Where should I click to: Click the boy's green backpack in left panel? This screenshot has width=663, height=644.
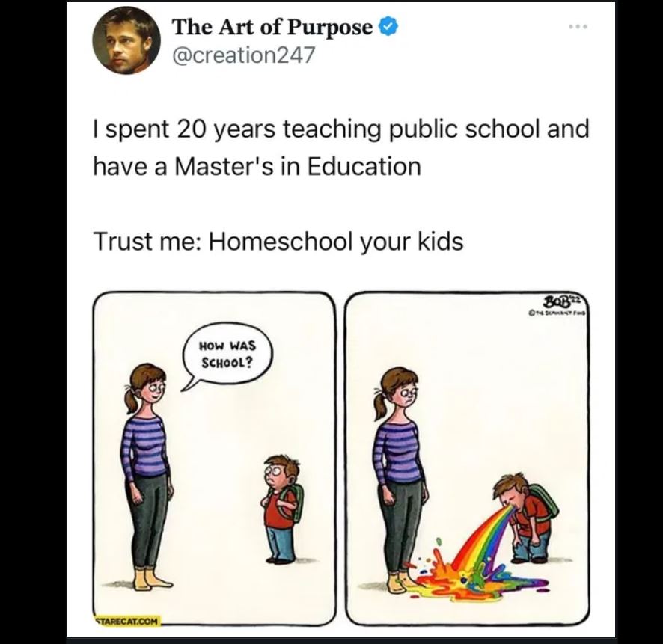pos(296,503)
